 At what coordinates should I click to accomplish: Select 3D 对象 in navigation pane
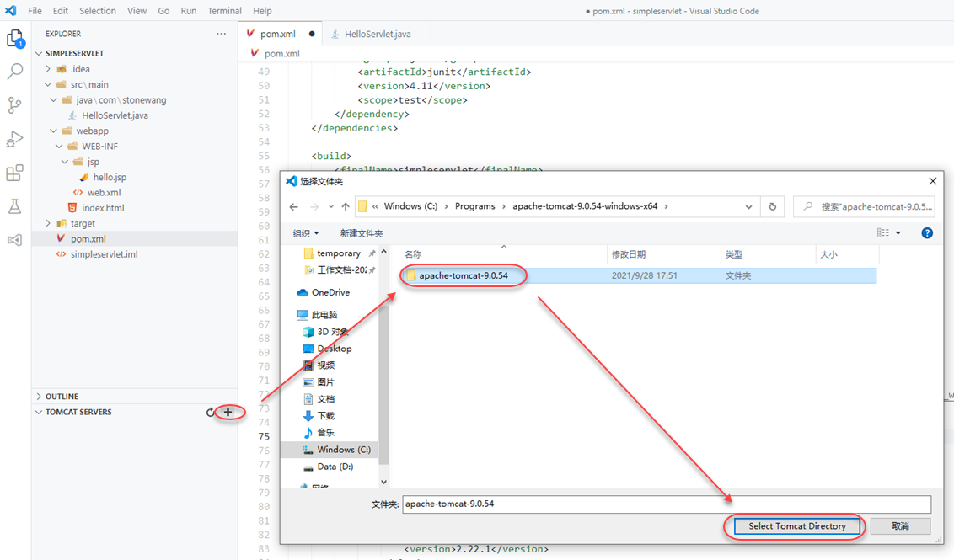pos(325,332)
